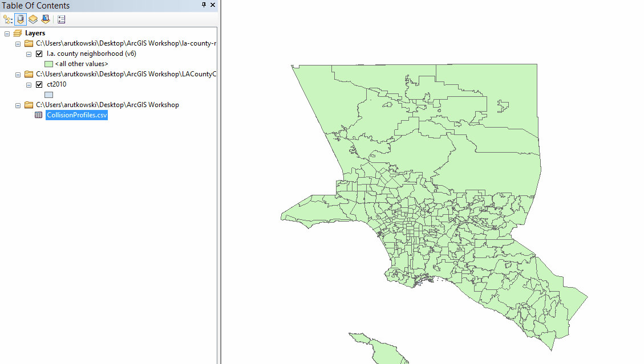Screen dimensions: 644x364
Task: Click the Layers data frame icon
Action: point(18,33)
